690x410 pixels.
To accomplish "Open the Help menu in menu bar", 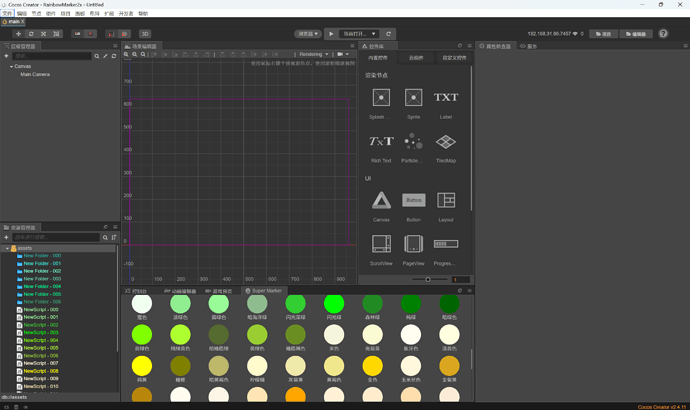I will tap(143, 13).
